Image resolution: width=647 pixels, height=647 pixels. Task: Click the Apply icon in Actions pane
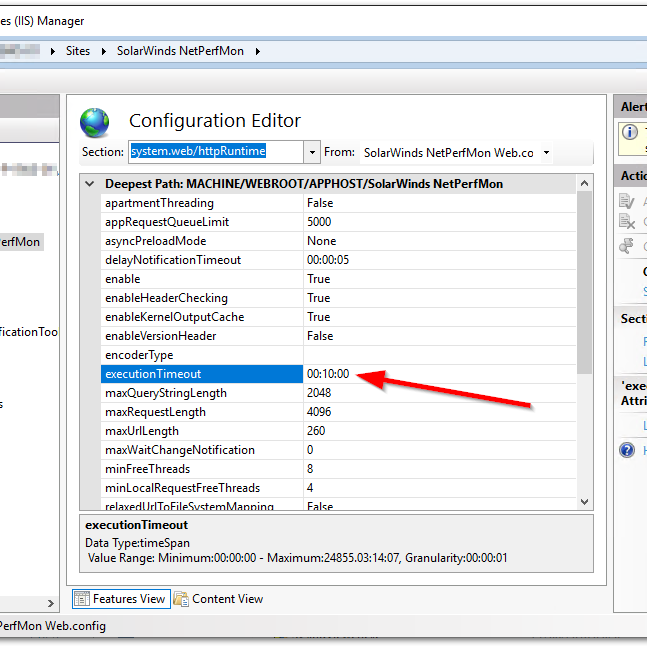tap(627, 201)
